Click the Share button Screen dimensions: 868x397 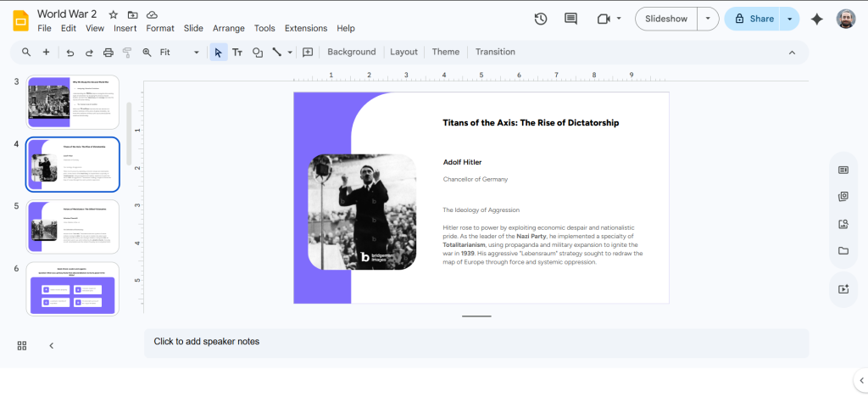[x=753, y=19]
